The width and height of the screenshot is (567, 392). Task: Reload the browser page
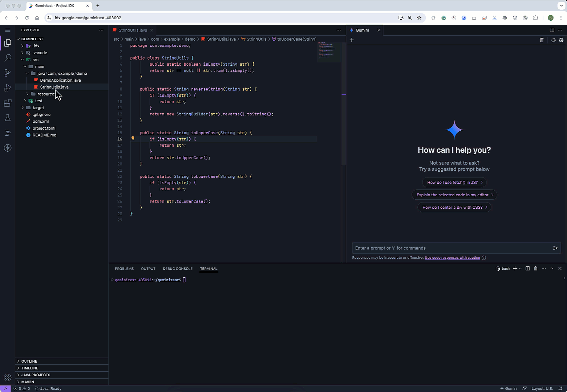click(27, 18)
